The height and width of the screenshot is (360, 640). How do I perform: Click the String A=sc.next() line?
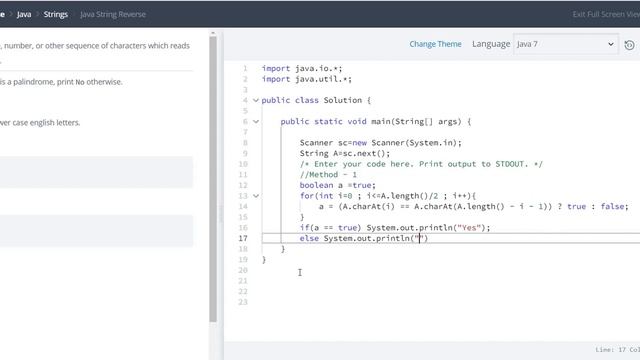[x=345, y=153]
